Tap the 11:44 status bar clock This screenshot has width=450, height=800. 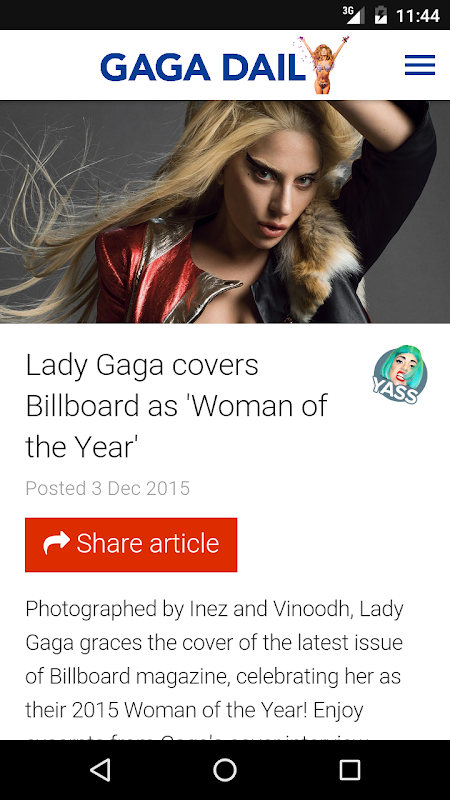418,15
